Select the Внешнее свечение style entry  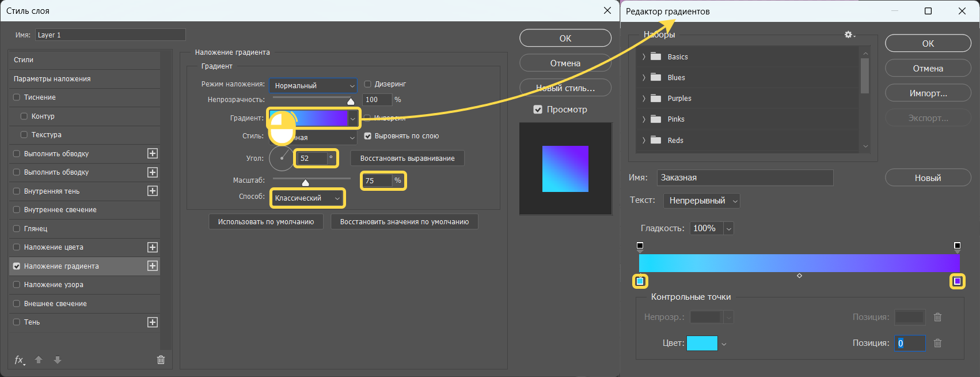[x=55, y=304]
